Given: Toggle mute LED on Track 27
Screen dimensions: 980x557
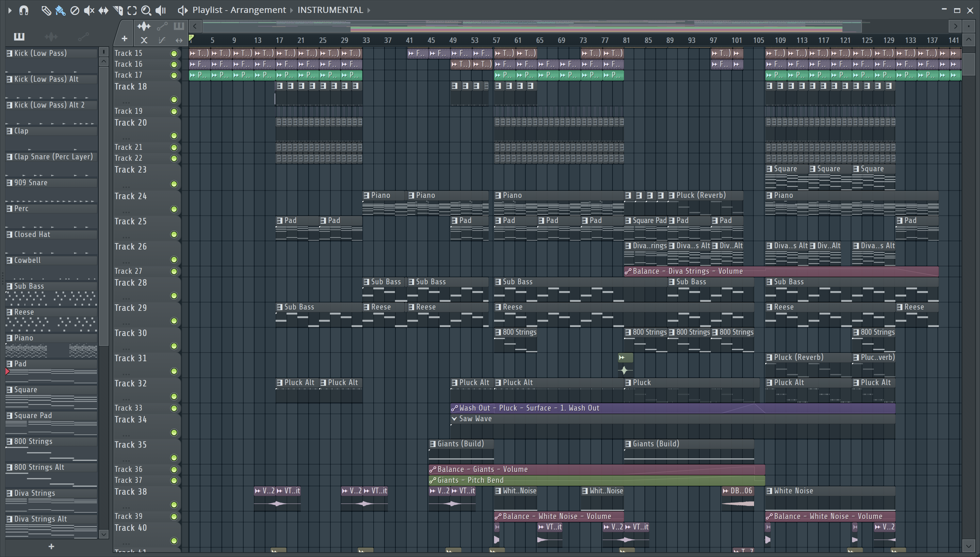Looking at the screenshot, I should pos(174,272).
